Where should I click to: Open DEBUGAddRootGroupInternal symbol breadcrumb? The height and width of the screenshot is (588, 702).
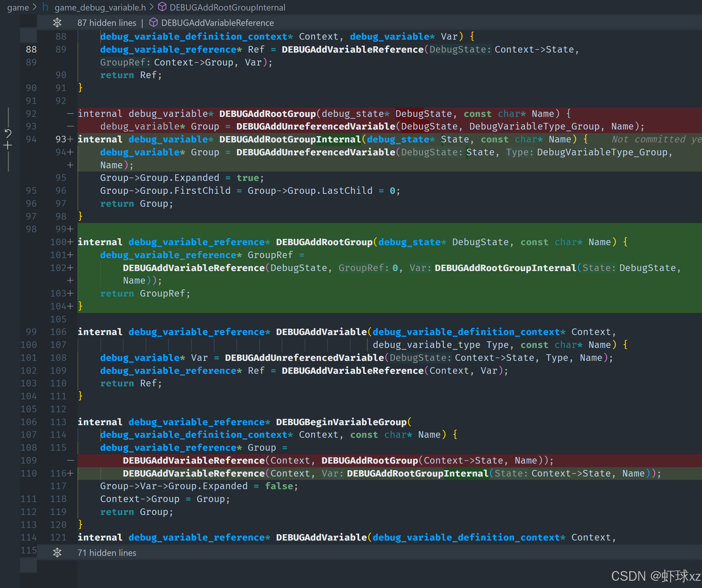[227, 7]
